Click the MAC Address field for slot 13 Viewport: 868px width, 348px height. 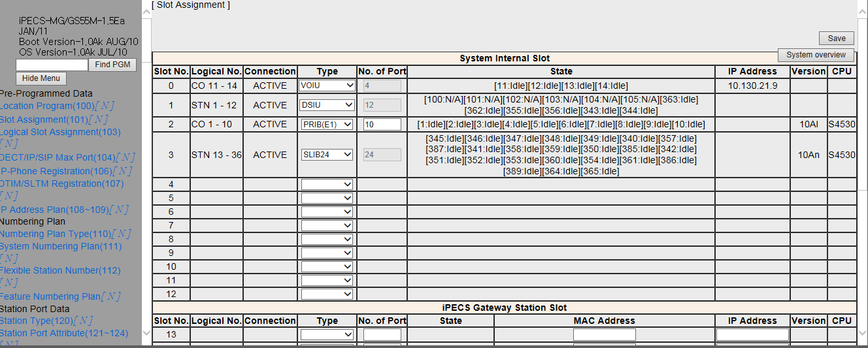pos(604,334)
